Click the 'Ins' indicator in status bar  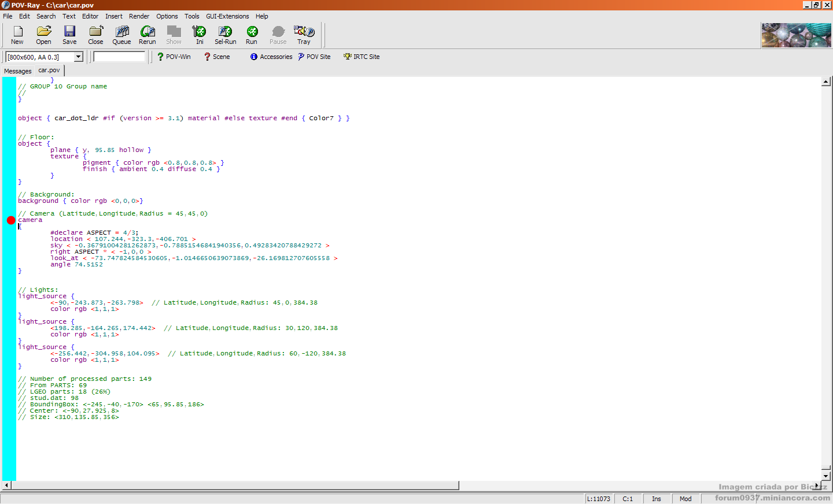coord(657,499)
